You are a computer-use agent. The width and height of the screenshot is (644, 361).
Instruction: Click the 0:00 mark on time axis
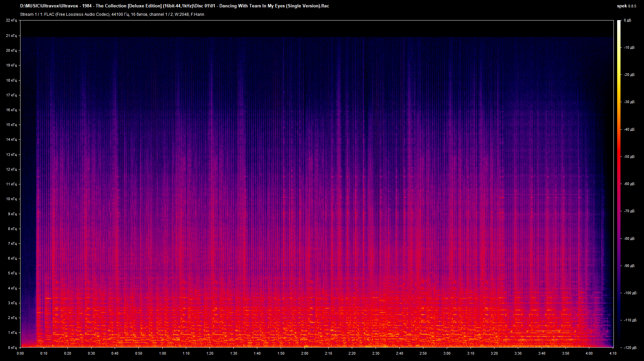tap(20, 353)
